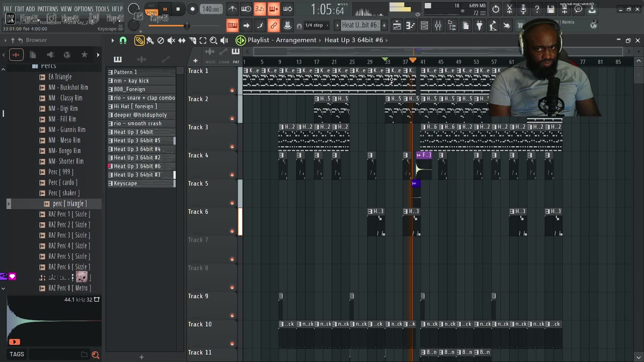Screen dimensions: 644x362
Task: Open the TOOLS menu
Action: pyautogui.click(x=102, y=9)
